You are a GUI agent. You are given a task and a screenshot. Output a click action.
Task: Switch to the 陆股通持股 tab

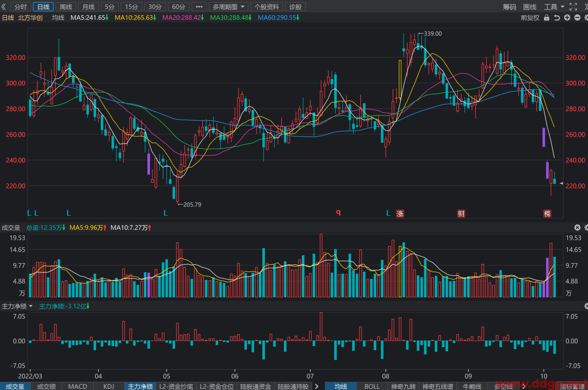pos(293,386)
